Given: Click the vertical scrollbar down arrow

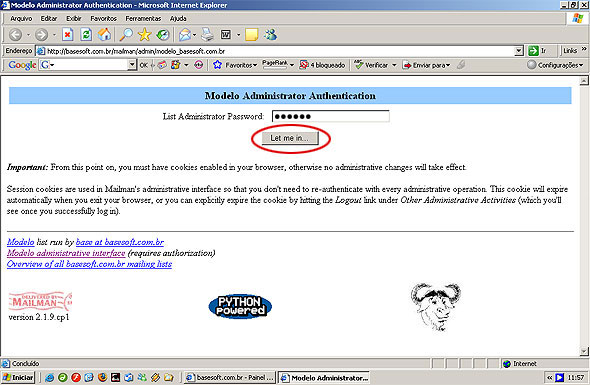Looking at the screenshot, I should [x=584, y=352].
